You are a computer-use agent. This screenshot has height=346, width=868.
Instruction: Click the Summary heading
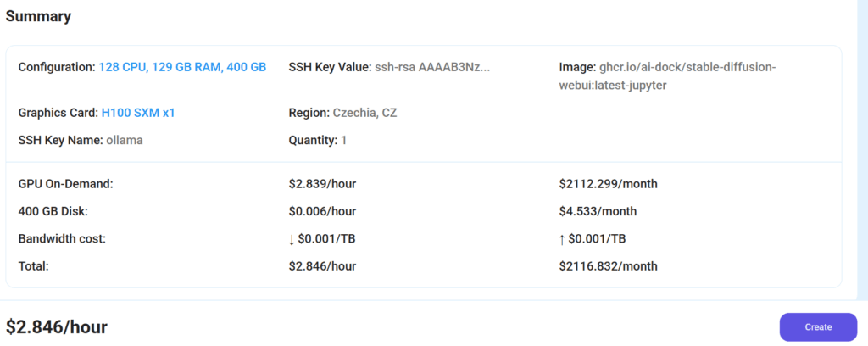(39, 17)
